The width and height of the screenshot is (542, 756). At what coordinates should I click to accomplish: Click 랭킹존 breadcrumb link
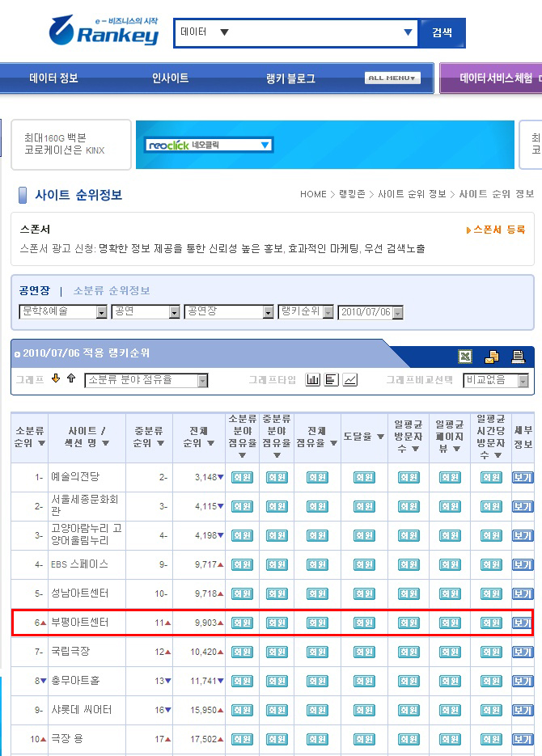[x=352, y=194]
